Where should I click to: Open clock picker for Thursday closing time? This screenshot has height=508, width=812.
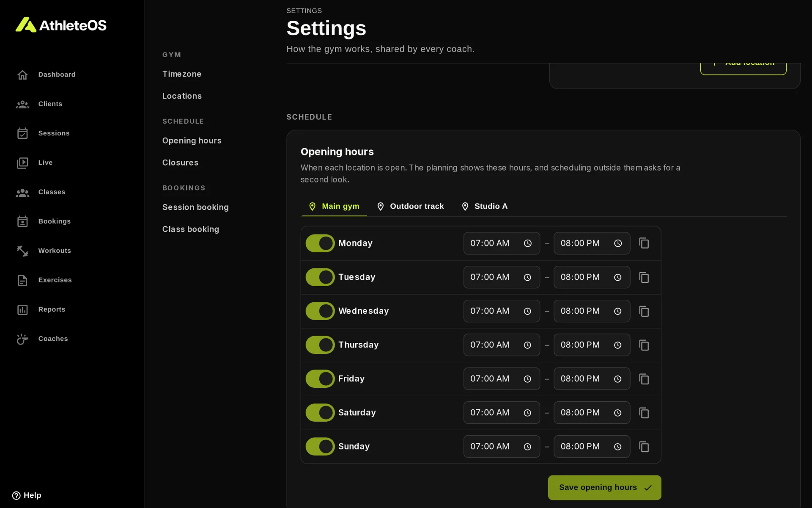coord(618,345)
